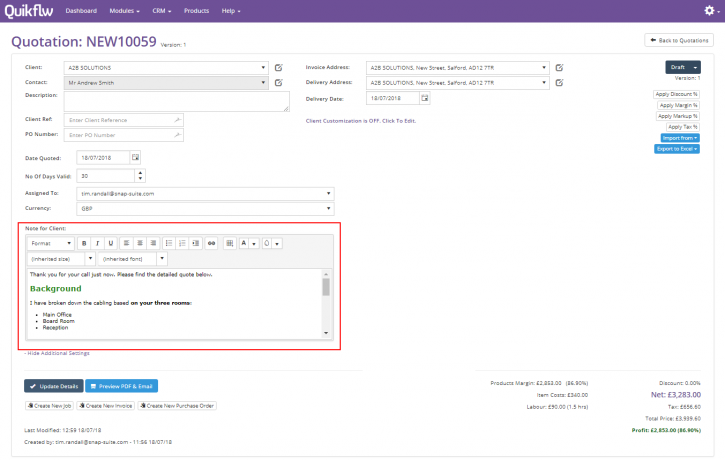Toggle bold formatting in the note editor
The height and width of the screenshot is (460, 725).
84,243
